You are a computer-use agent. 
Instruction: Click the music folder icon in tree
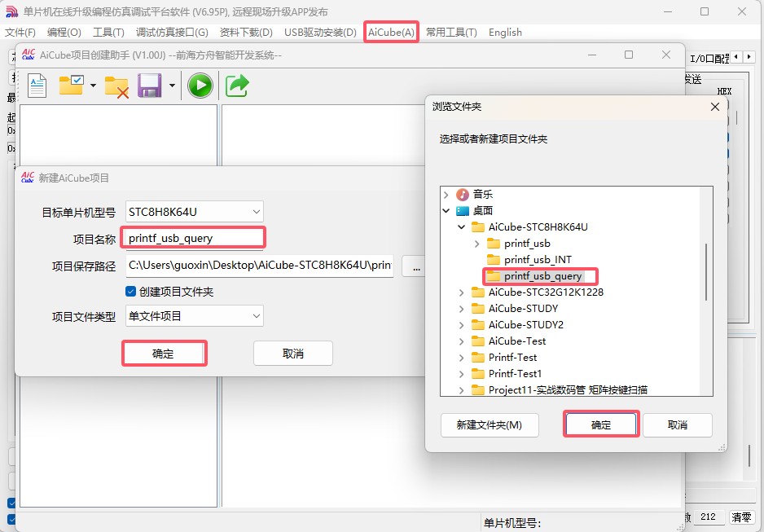(x=462, y=195)
